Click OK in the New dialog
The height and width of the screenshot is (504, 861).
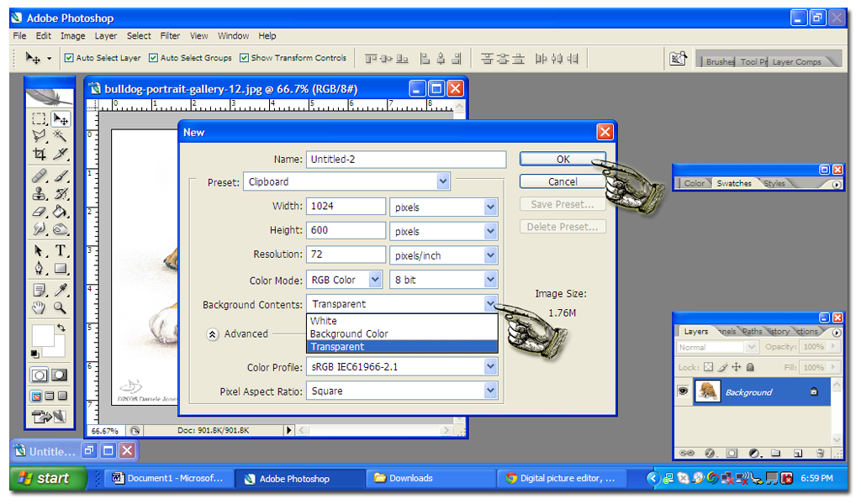563,159
